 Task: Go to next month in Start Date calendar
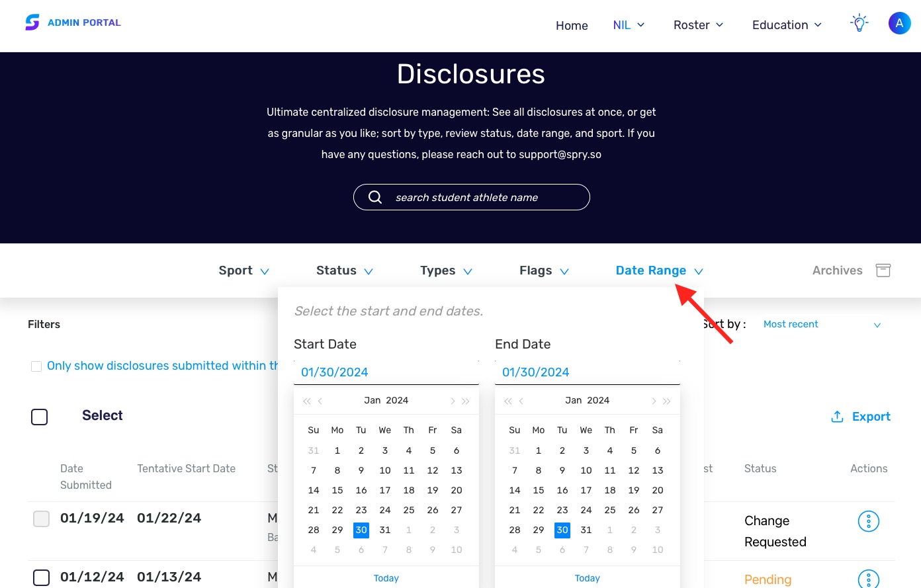point(453,401)
